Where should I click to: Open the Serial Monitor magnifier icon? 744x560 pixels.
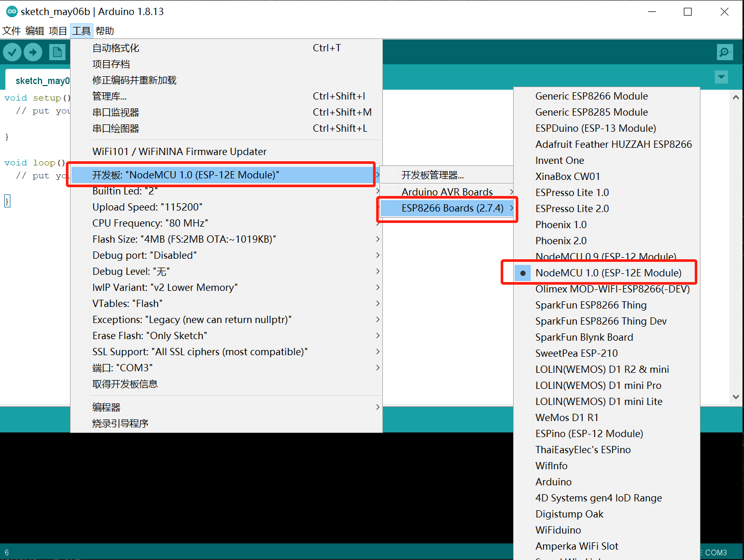tap(725, 52)
